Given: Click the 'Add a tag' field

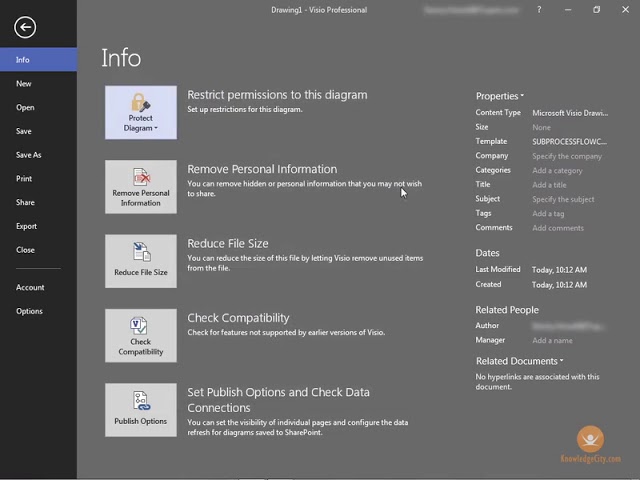Looking at the screenshot, I should pos(548,213).
